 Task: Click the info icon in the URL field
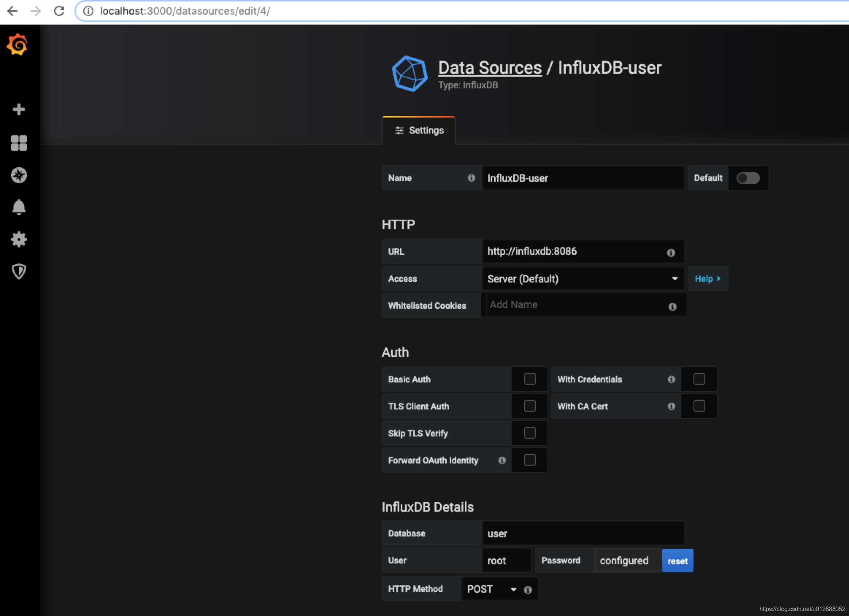click(671, 253)
